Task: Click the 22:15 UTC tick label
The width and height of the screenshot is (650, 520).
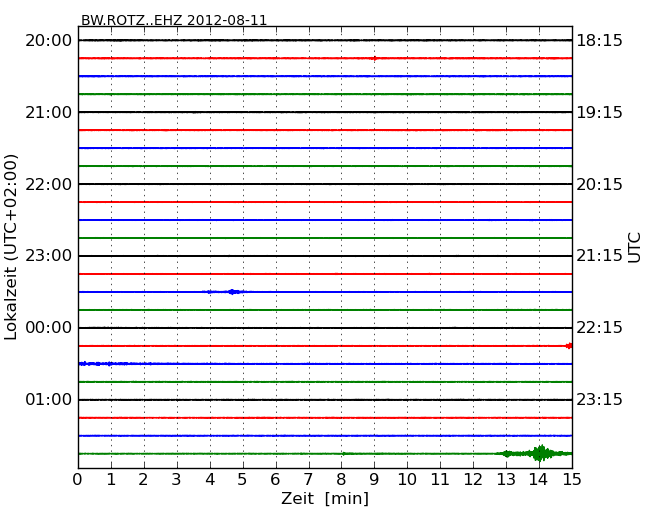Action: tap(599, 328)
